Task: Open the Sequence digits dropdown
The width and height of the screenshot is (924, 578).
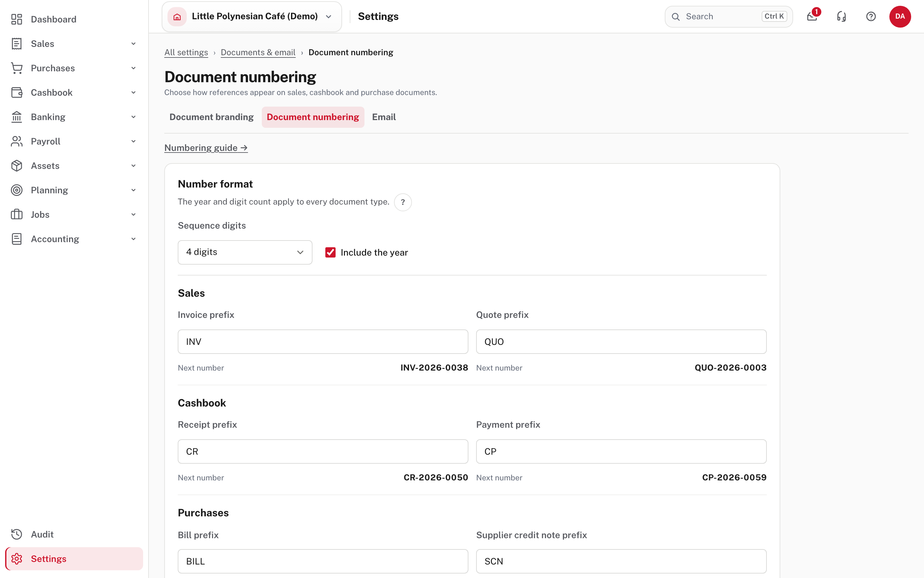Action: coord(245,252)
